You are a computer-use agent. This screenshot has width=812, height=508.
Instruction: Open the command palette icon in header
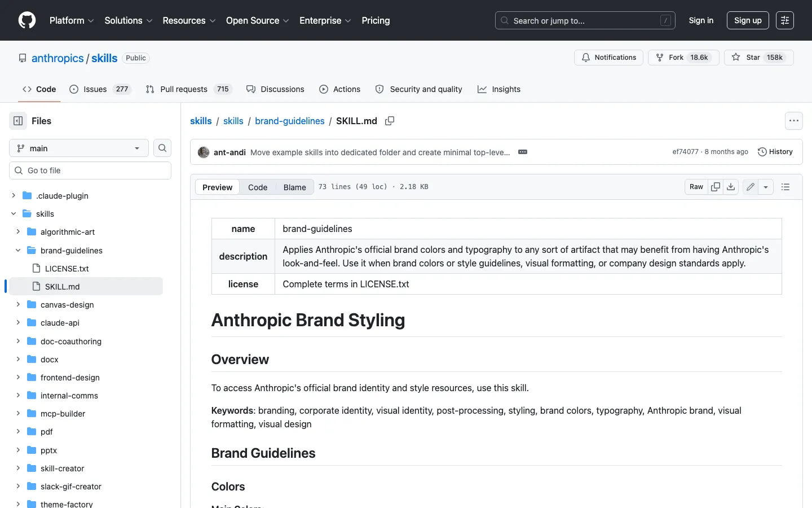point(785,20)
